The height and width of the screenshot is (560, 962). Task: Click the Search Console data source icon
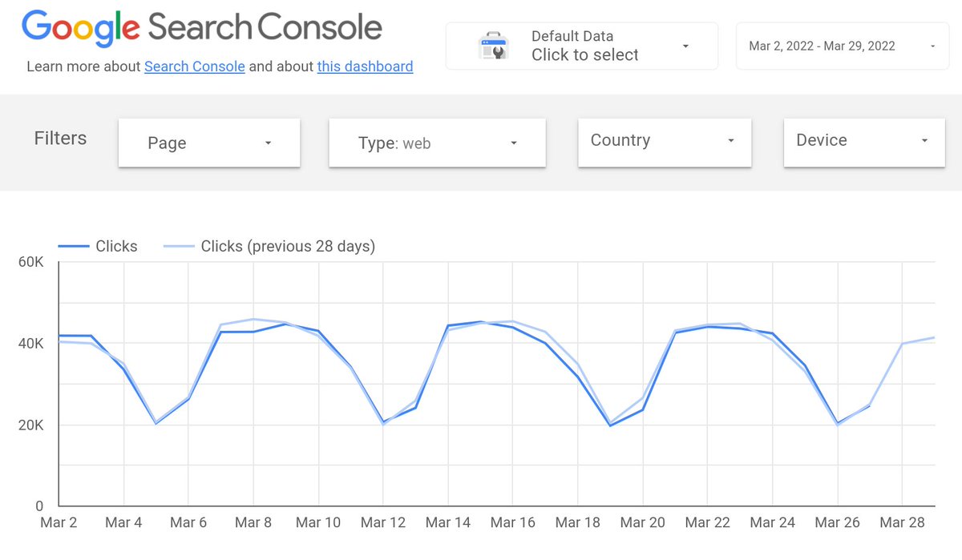point(493,46)
